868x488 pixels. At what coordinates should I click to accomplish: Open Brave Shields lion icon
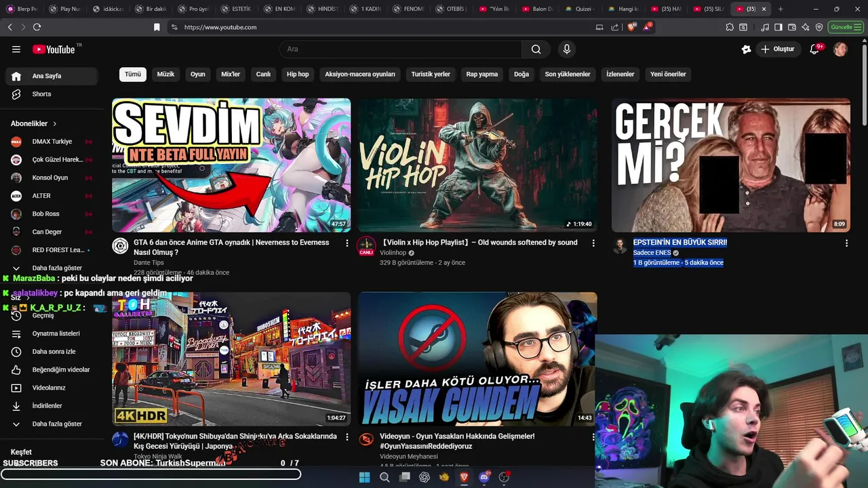pos(631,27)
